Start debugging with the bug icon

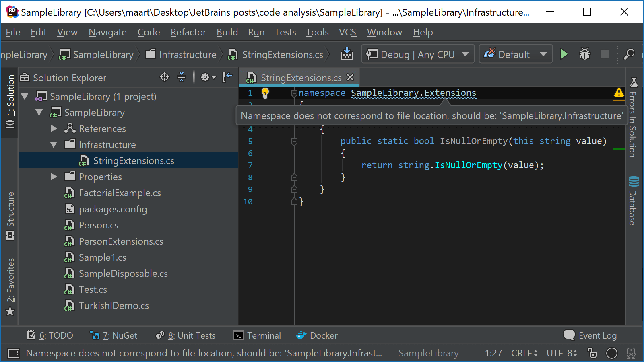tap(584, 54)
